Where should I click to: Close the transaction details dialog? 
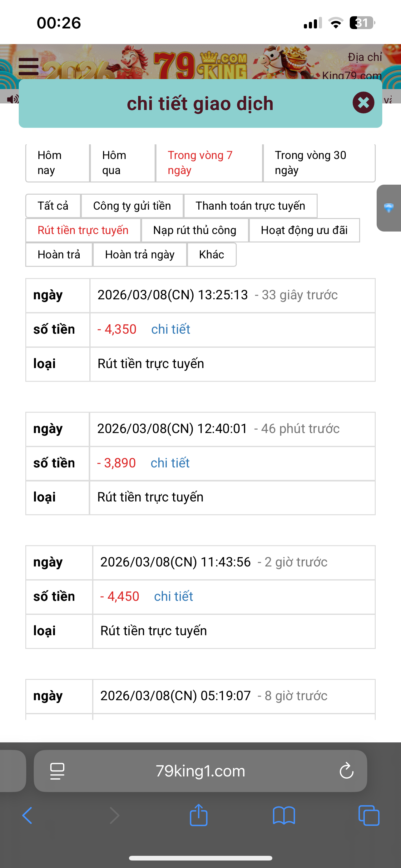tap(363, 102)
